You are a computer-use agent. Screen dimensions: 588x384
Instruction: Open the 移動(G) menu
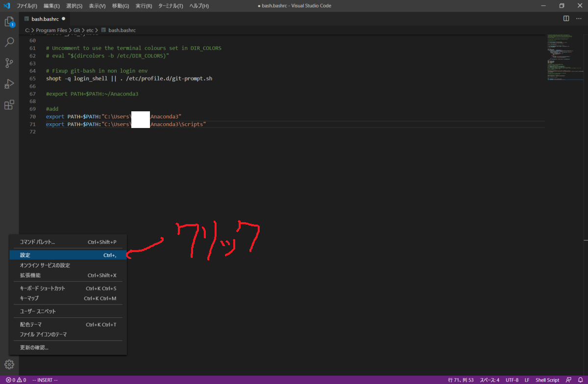(x=121, y=6)
